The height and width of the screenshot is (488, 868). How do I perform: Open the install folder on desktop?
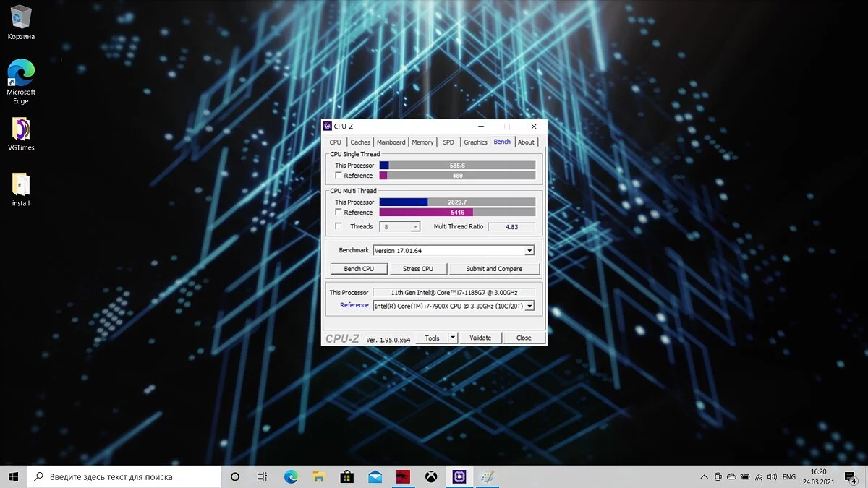[x=21, y=189]
